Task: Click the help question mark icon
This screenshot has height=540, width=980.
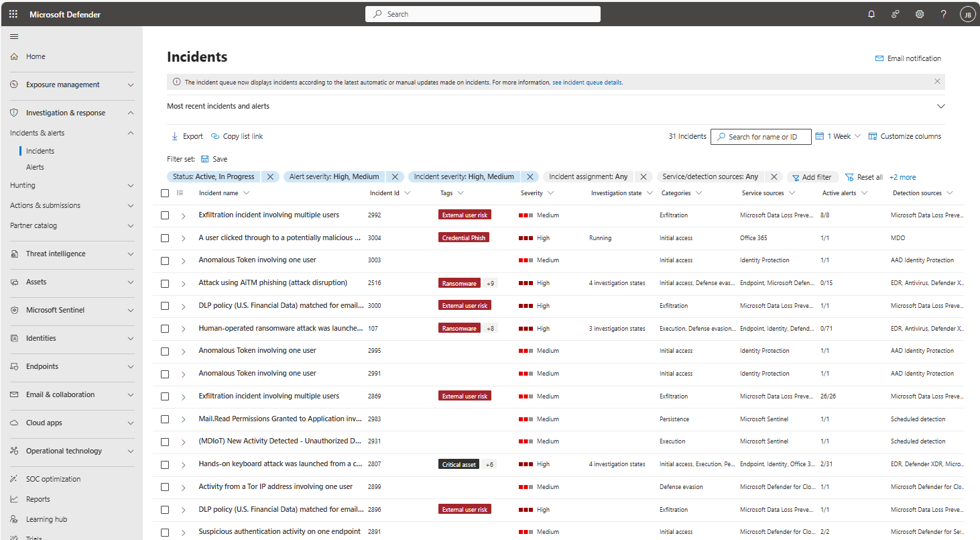Action: (x=943, y=14)
